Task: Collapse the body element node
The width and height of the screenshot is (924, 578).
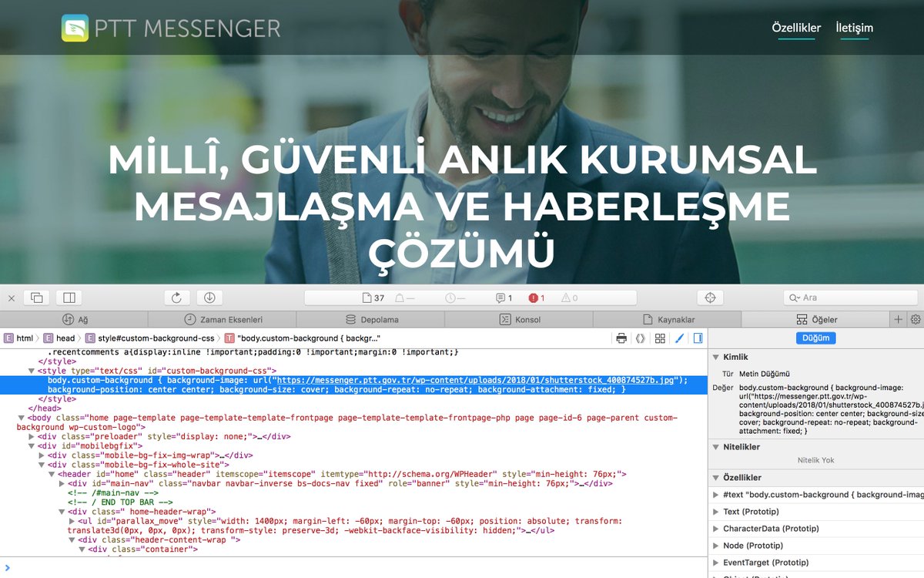Action: [x=22, y=418]
